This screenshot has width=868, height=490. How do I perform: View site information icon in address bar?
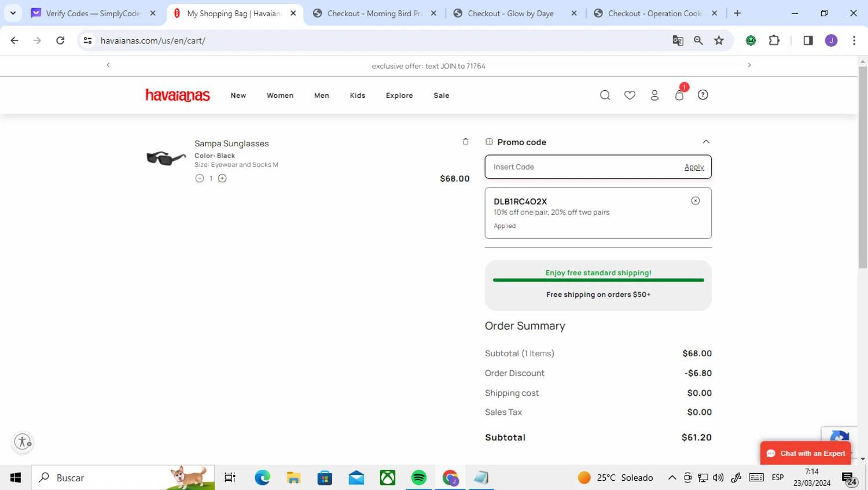tap(88, 40)
